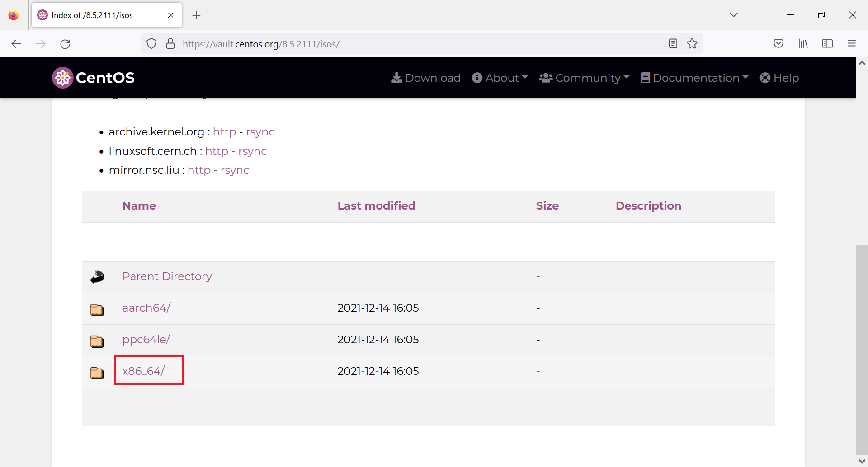Expand the About dropdown menu

point(500,78)
